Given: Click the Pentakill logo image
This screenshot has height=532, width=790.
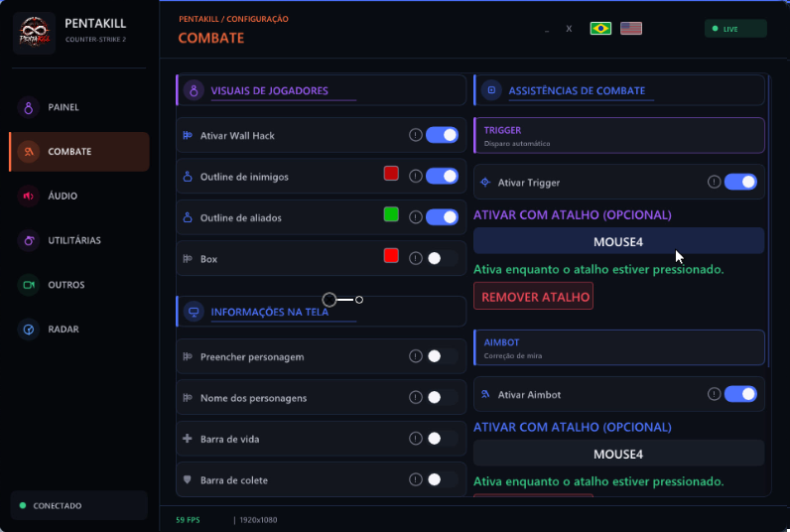Looking at the screenshot, I should click(x=34, y=33).
